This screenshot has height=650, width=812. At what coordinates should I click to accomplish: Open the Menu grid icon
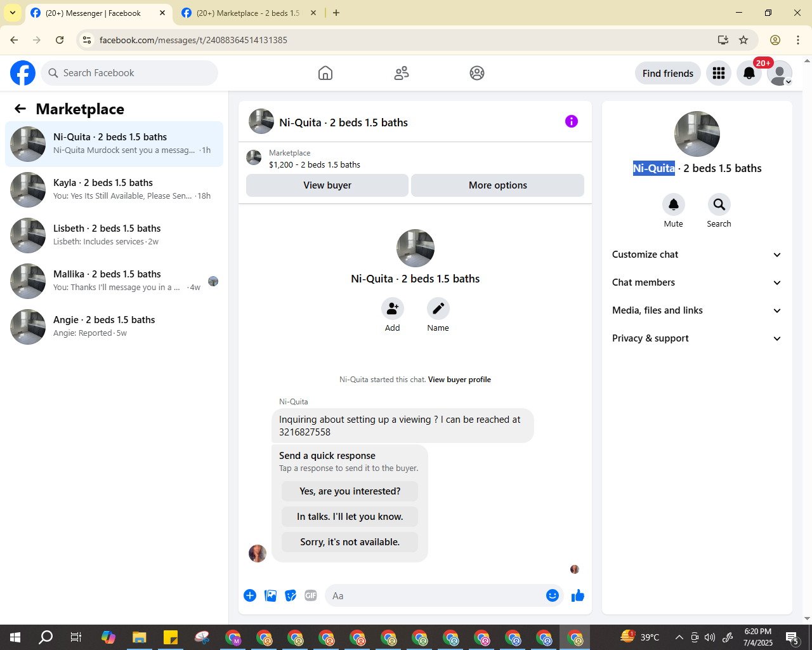pos(719,73)
